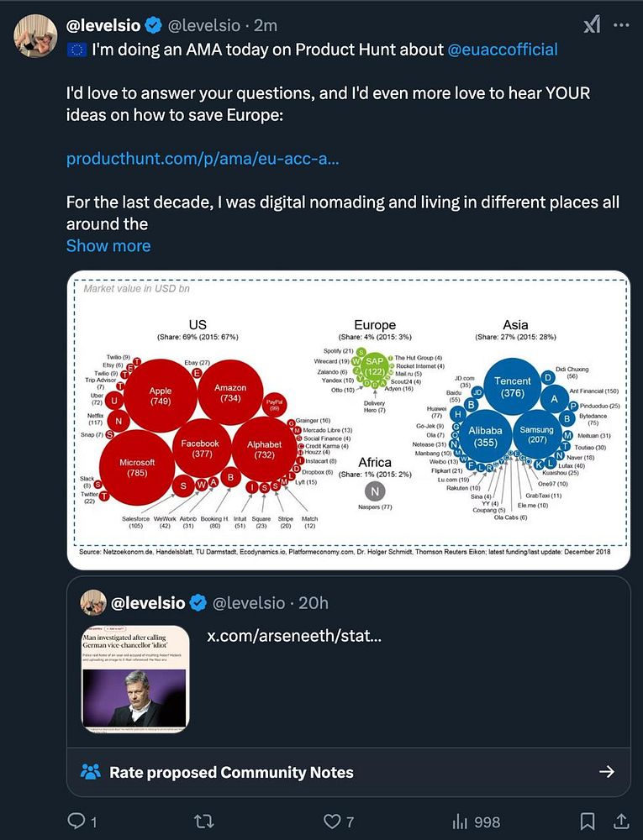Open the market value bubble chart image
Viewport: 643px width, 840px height.
point(348,420)
